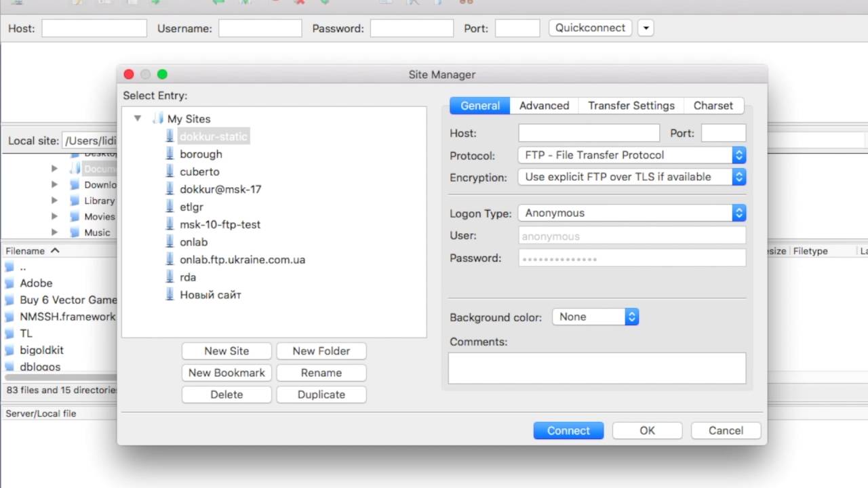
Task: Click the New Bookmark button
Action: (226, 373)
